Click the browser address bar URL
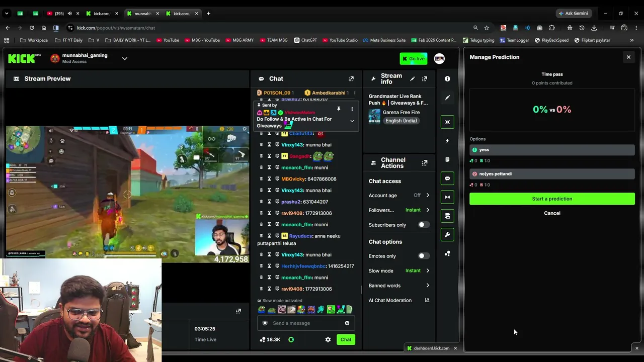The width and height of the screenshot is (644, 362). (116, 28)
